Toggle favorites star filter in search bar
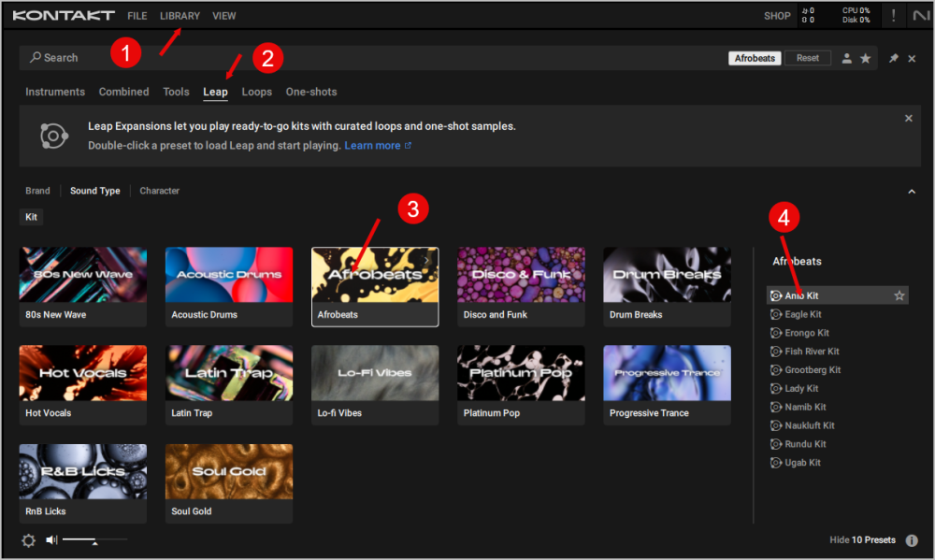 click(x=865, y=58)
